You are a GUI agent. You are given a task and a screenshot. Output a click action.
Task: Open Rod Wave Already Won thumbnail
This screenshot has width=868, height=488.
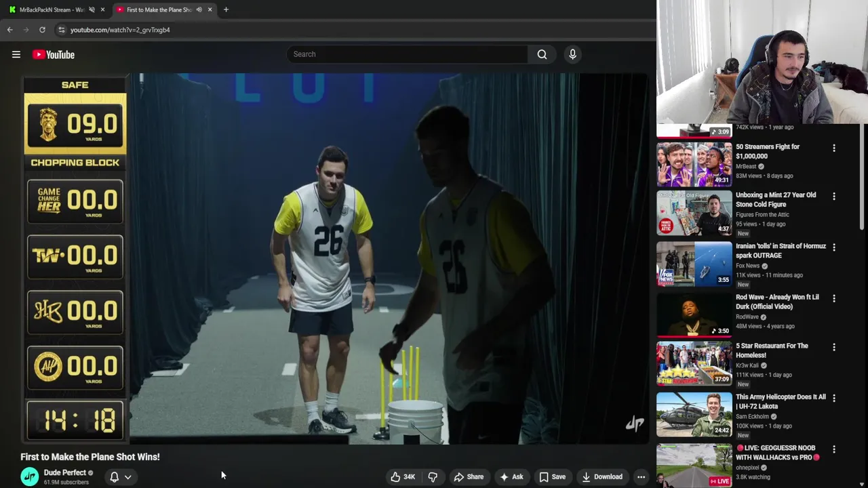coord(694,314)
